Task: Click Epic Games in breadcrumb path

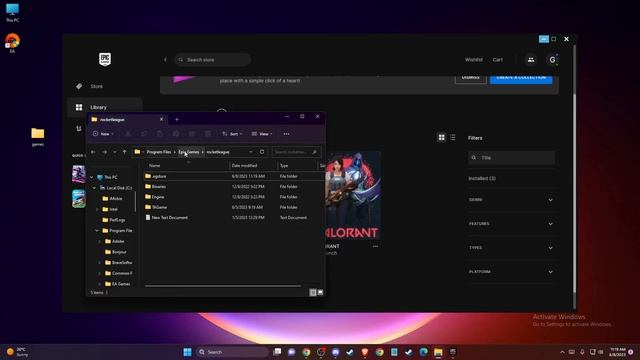Action: 189,152
